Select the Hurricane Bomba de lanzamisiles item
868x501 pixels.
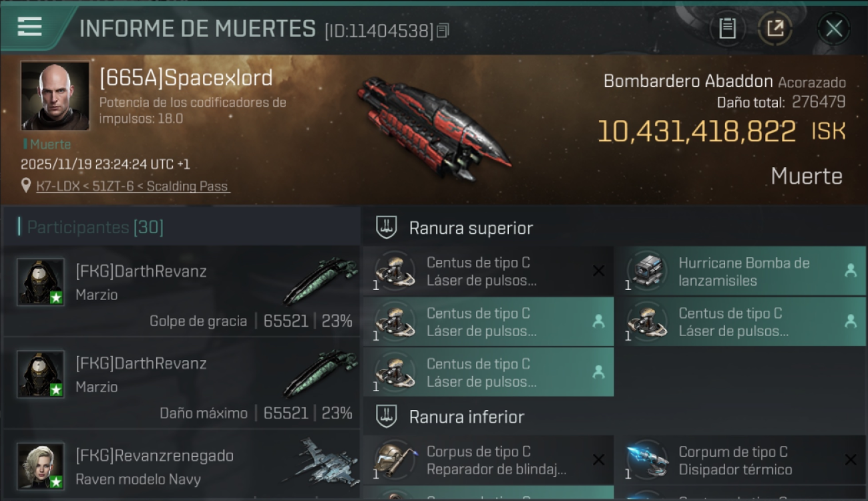[x=740, y=271]
